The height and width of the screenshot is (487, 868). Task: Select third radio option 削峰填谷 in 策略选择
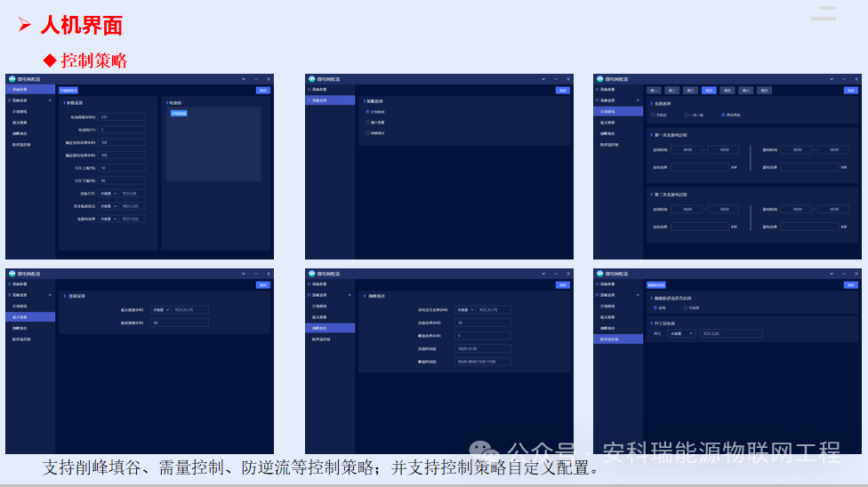click(367, 132)
